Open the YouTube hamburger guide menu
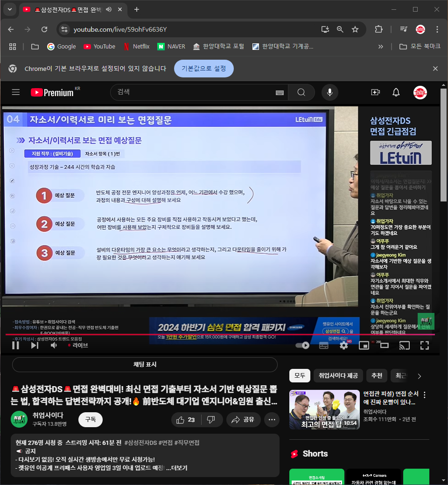This screenshot has height=485, width=448. coord(16,92)
